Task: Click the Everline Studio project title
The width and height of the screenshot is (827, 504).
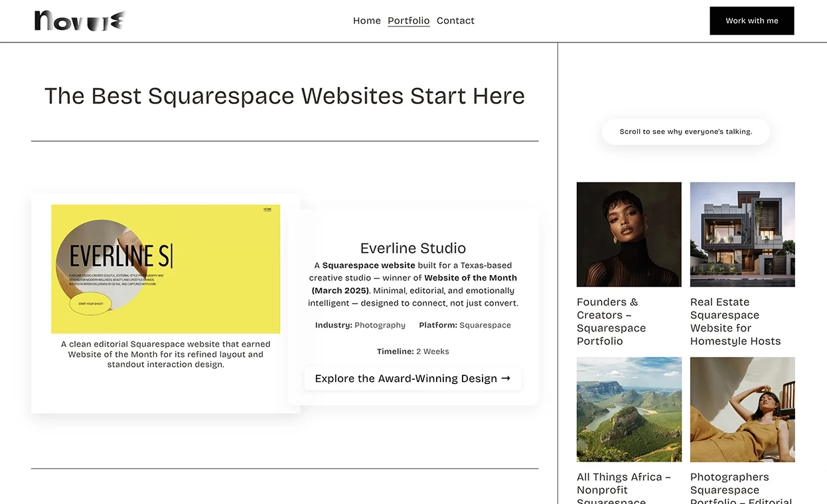Action: (x=413, y=248)
